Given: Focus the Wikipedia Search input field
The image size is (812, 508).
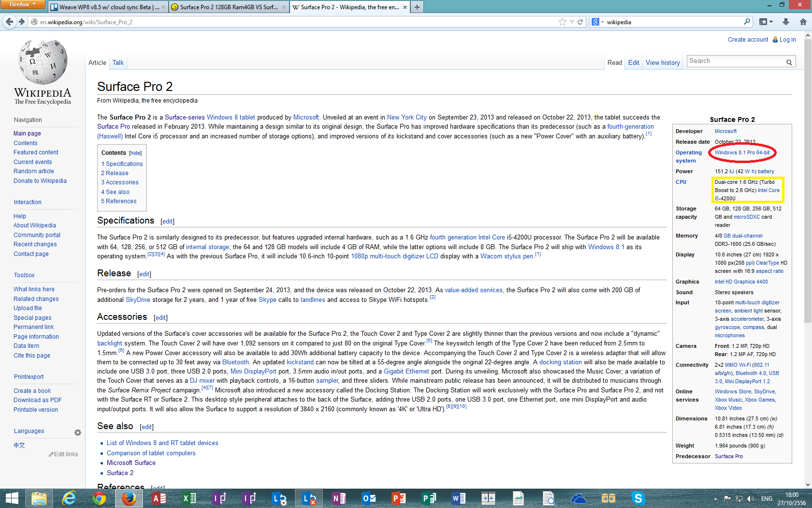Looking at the screenshot, I should (736, 61).
